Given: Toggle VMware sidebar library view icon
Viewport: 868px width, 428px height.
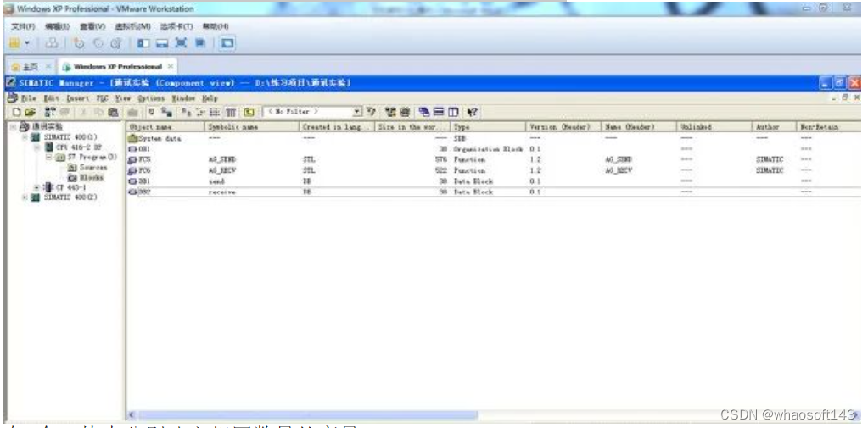Looking at the screenshot, I should click(x=143, y=43).
